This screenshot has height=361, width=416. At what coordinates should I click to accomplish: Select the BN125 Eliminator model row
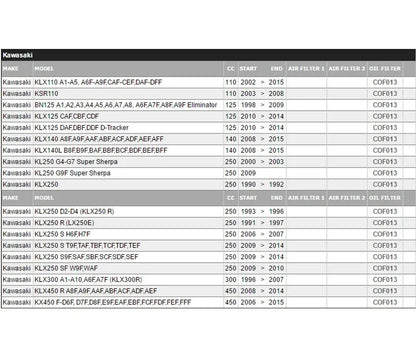[208, 105]
